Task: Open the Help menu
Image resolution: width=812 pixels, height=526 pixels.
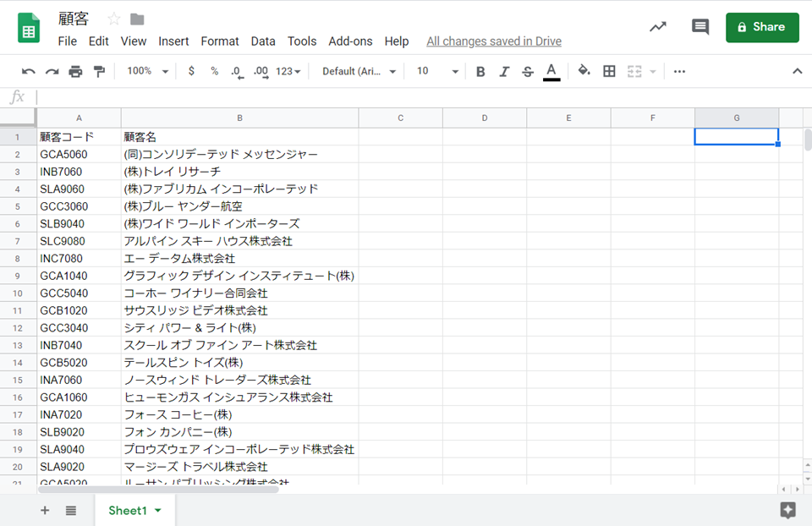Action: click(x=397, y=41)
